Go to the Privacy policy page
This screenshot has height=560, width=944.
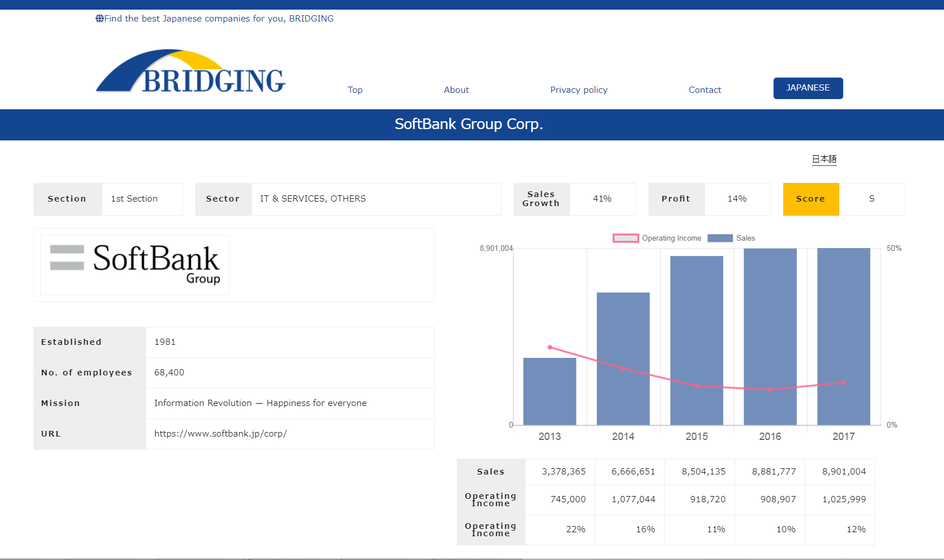[579, 89]
